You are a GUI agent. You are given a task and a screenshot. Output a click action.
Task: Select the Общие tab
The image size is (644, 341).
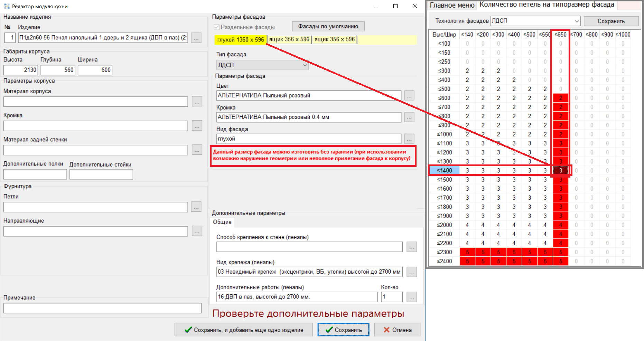222,222
